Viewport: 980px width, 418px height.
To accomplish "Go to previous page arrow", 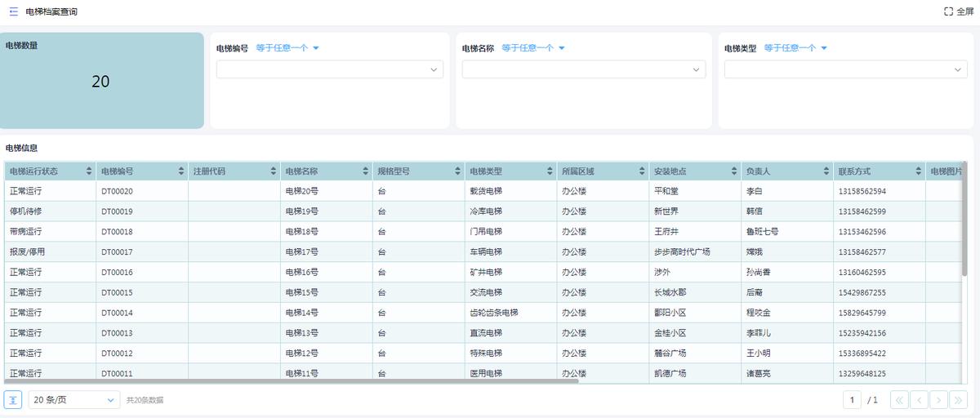I will click(919, 400).
